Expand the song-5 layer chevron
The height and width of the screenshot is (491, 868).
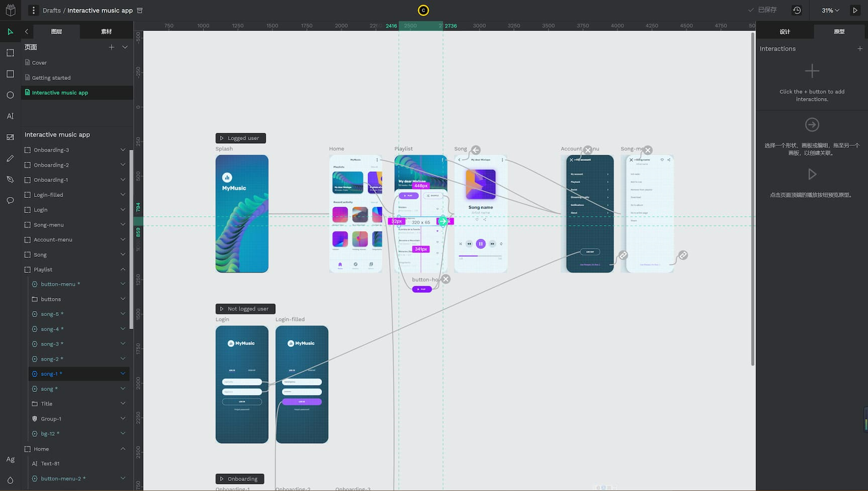coord(123,314)
